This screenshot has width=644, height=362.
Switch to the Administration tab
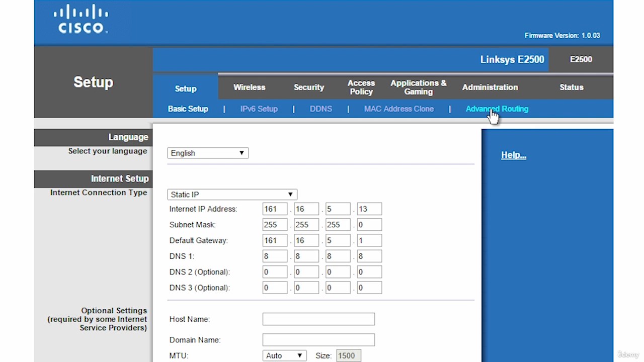tap(490, 87)
